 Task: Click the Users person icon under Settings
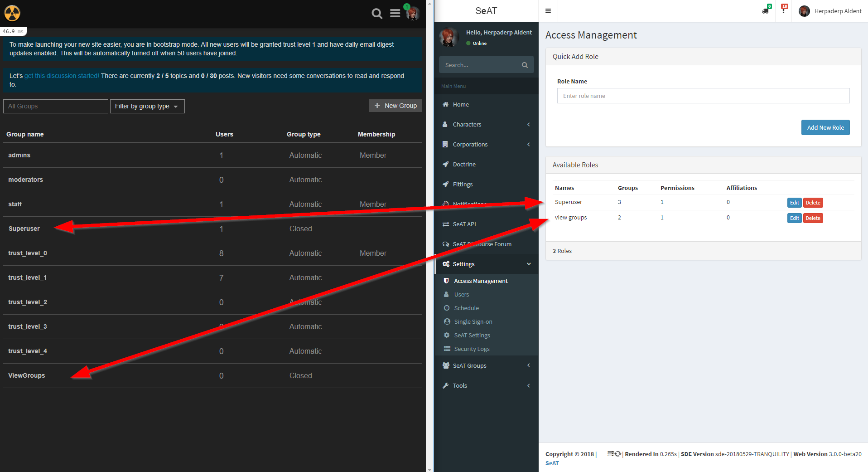(x=446, y=294)
